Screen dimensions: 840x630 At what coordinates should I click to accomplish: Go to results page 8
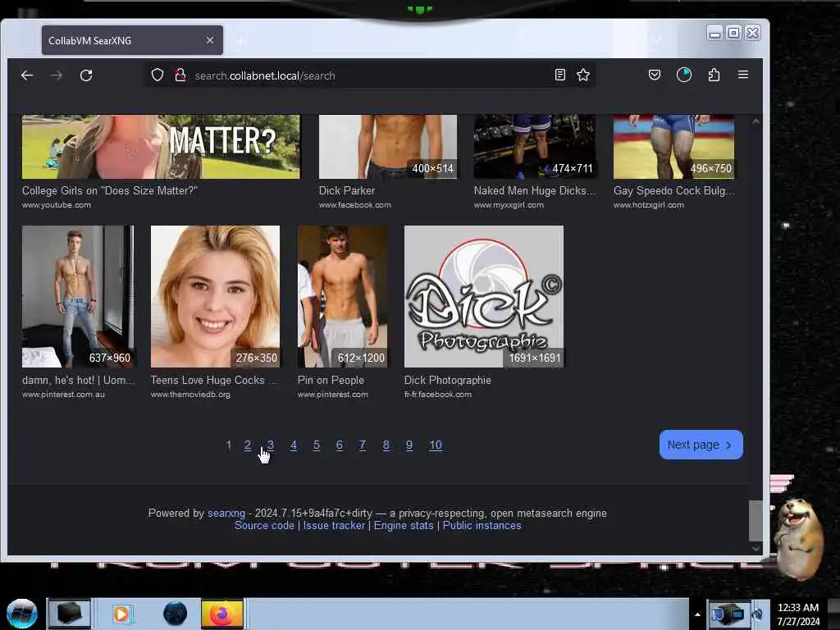pyautogui.click(x=386, y=445)
